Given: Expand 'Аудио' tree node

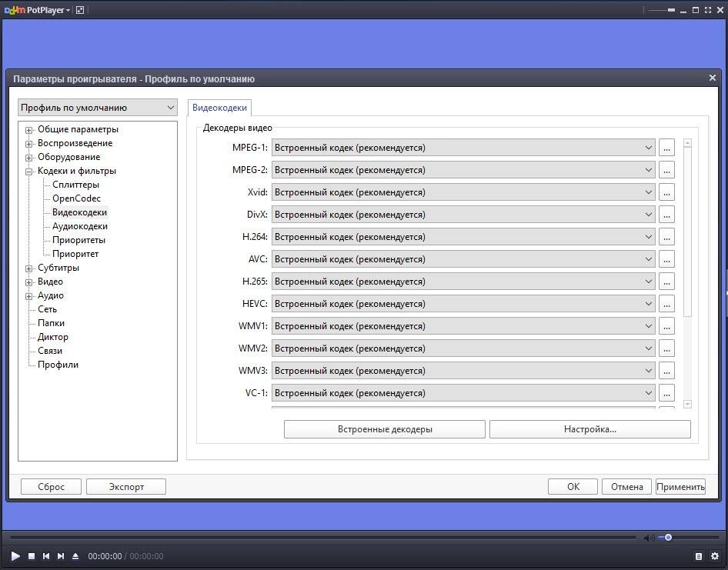Looking at the screenshot, I should pos(28,296).
